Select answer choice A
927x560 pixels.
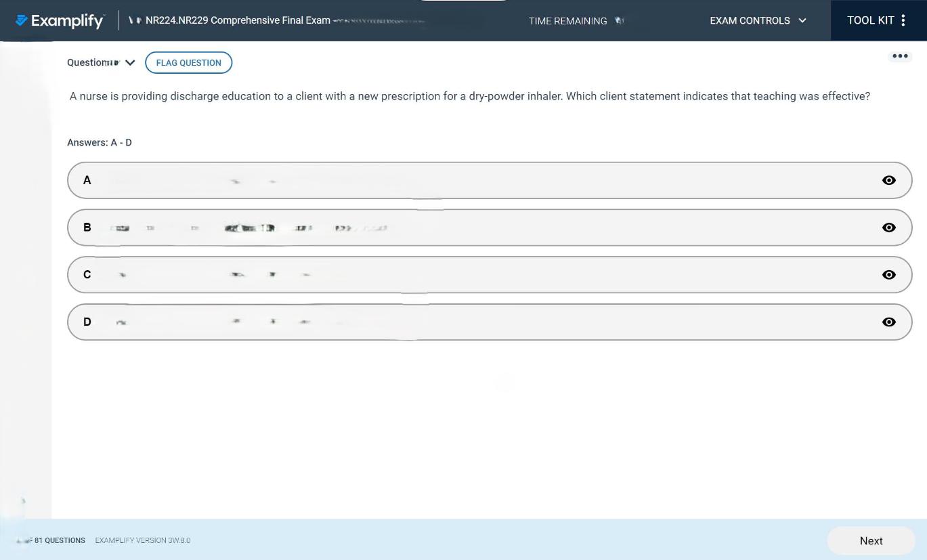[490, 180]
